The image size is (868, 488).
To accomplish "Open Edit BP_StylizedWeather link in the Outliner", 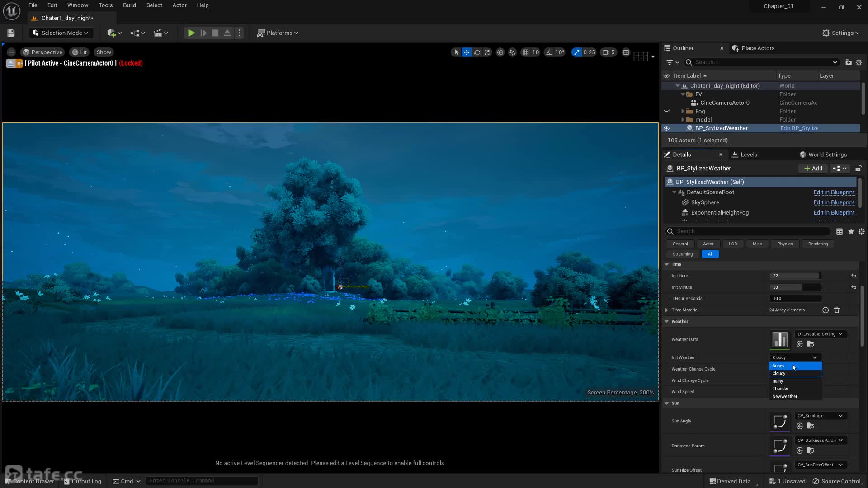I will pos(799,128).
